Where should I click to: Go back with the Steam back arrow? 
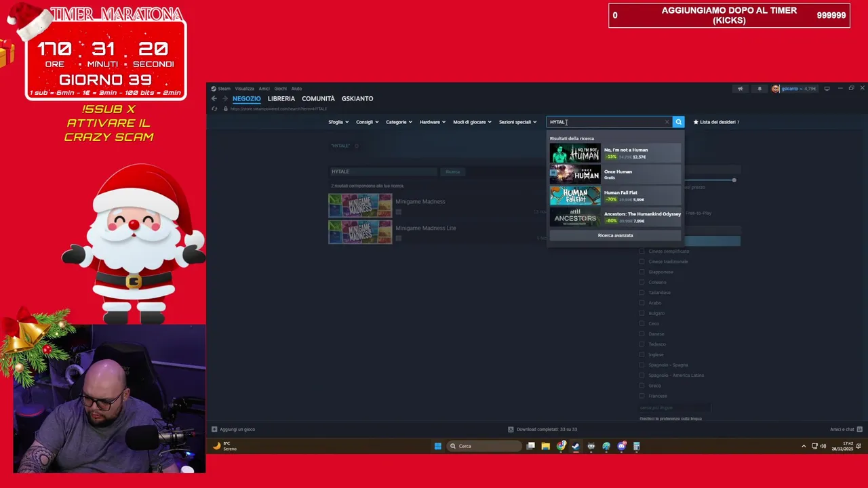pos(214,99)
